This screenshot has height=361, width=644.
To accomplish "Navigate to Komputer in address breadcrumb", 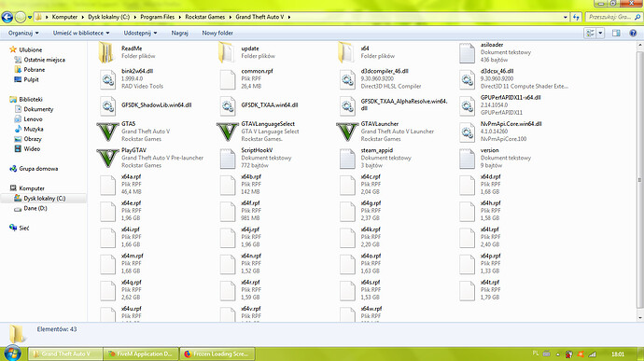I will (64, 17).
